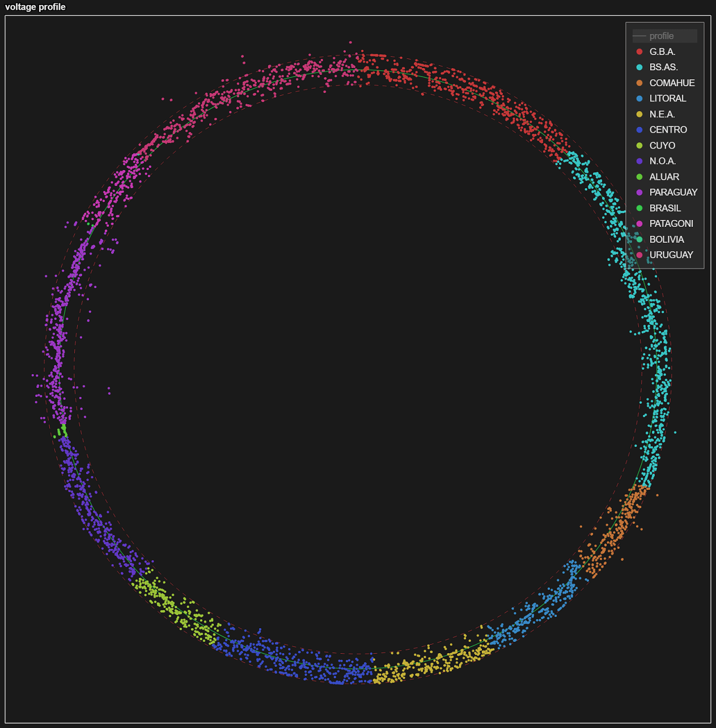Click the profile line sample in legend
Image resolution: width=716 pixels, height=728 pixels.
(x=639, y=36)
